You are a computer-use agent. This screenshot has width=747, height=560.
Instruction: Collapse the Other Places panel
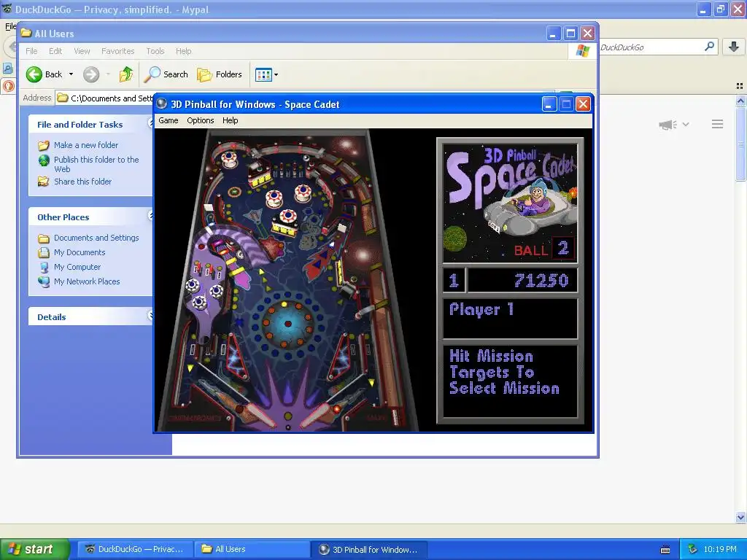[x=150, y=216]
